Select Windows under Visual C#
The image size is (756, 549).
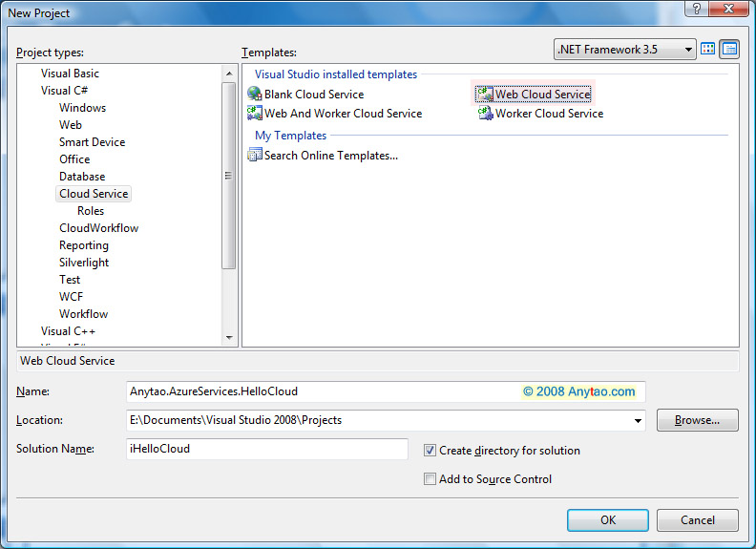pos(82,108)
